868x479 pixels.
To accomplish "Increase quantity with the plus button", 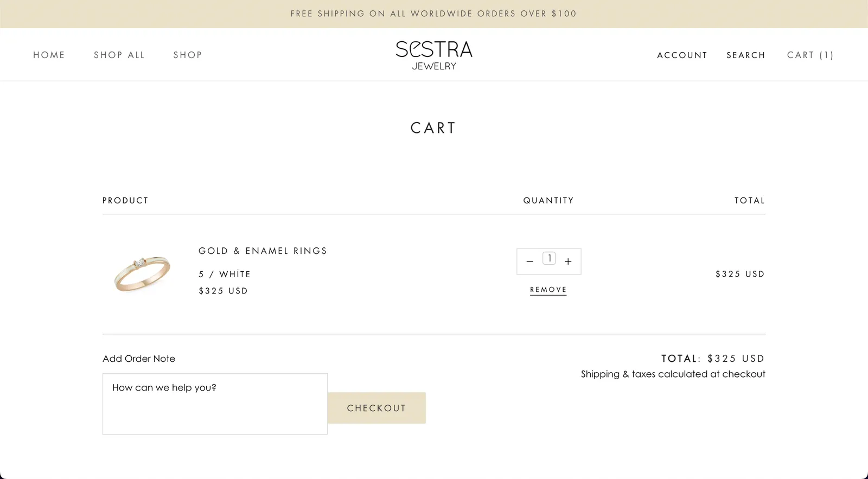I will [x=568, y=261].
